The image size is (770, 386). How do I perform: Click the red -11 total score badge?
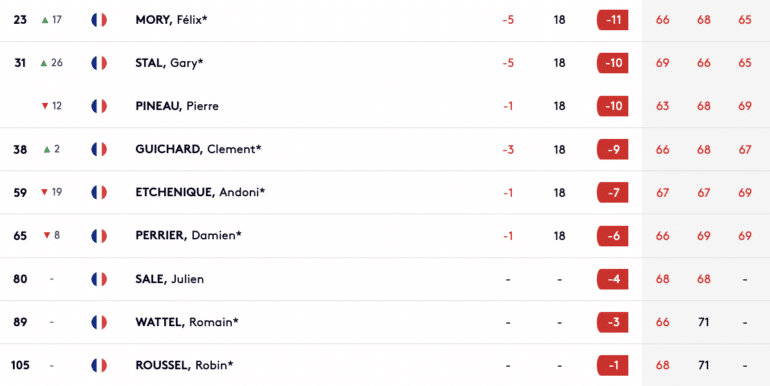[612, 20]
